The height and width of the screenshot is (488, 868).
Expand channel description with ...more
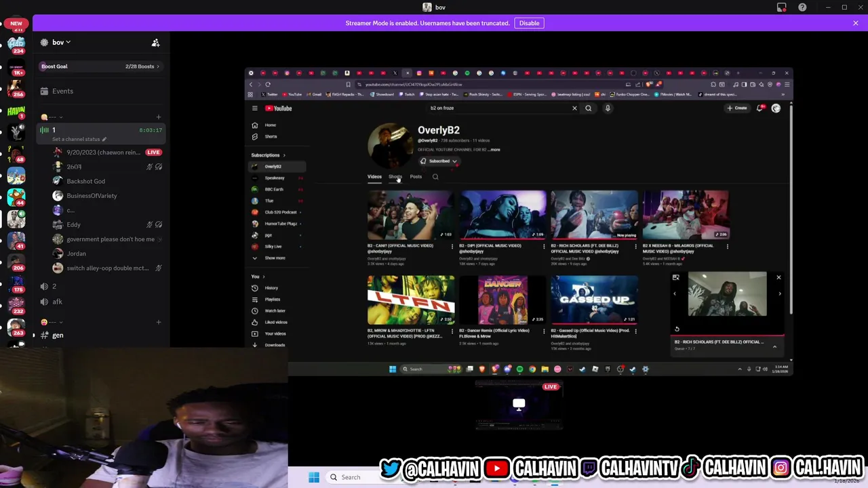tap(494, 150)
